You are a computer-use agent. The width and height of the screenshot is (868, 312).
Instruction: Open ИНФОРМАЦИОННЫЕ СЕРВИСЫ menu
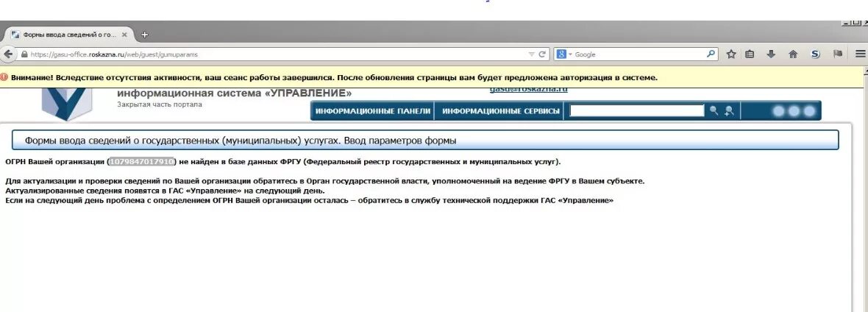pos(501,111)
